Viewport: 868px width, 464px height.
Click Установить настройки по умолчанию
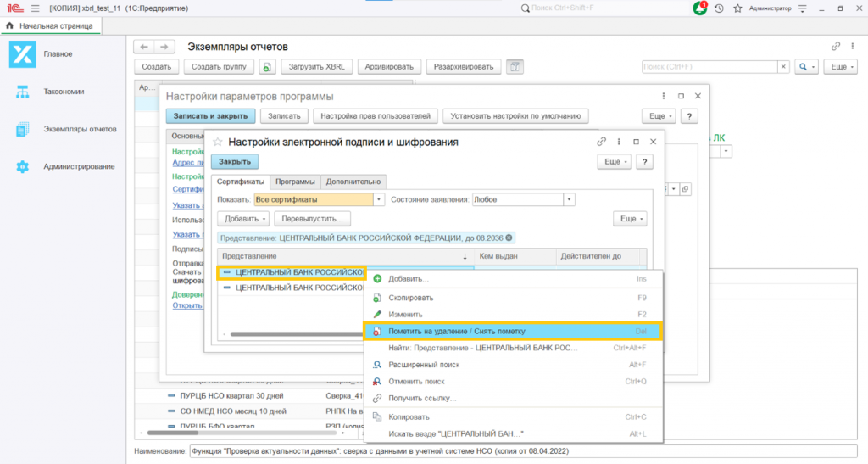point(515,116)
